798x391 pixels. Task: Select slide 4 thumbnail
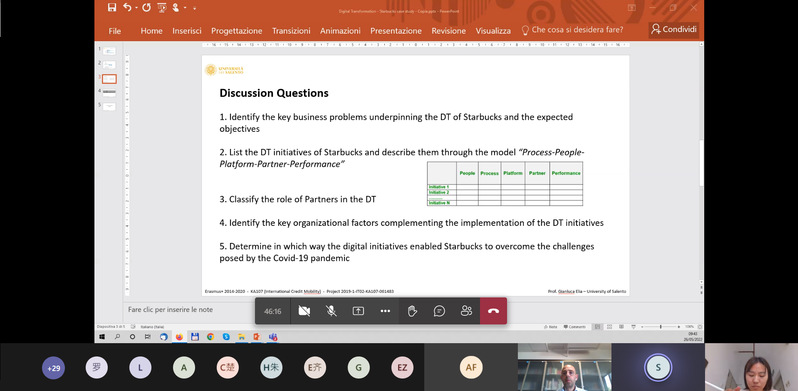tap(109, 93)
